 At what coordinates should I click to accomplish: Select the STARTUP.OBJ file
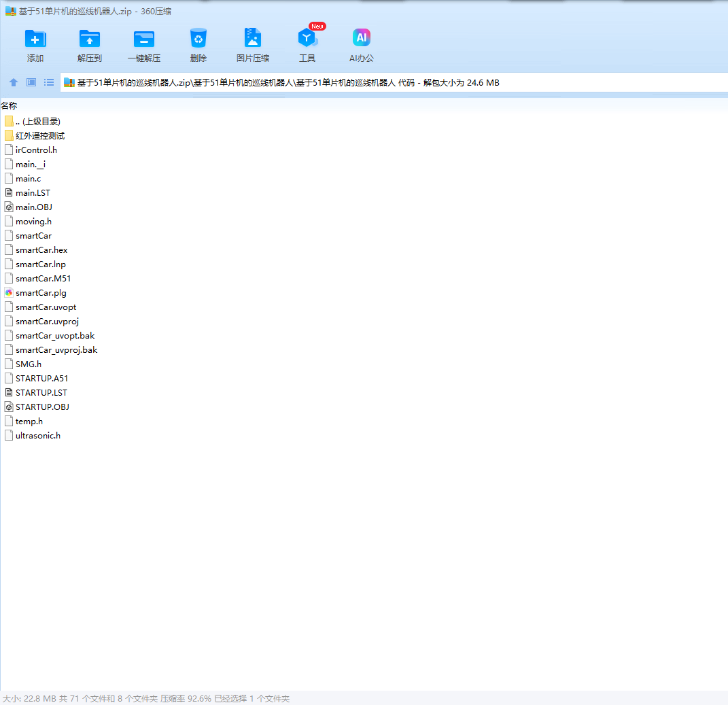37,407
